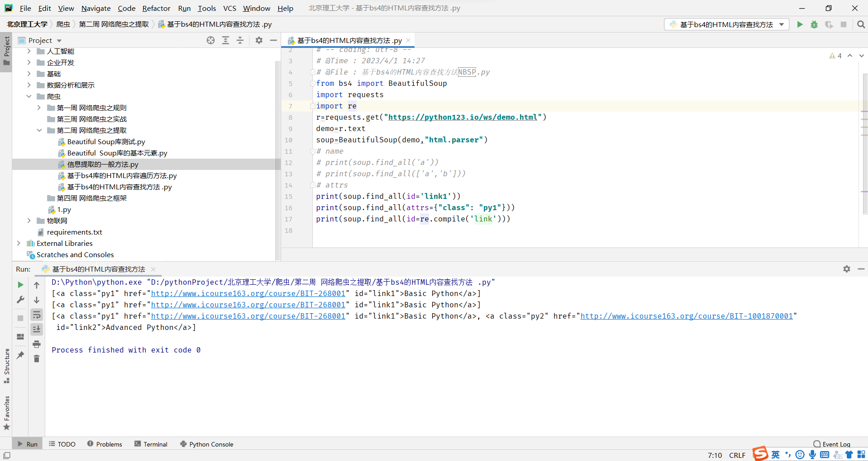This screenshot has width=868, height=461.
Task: Collapse all in Project panel
Action: pyautogui.click(x=240, y=40)
